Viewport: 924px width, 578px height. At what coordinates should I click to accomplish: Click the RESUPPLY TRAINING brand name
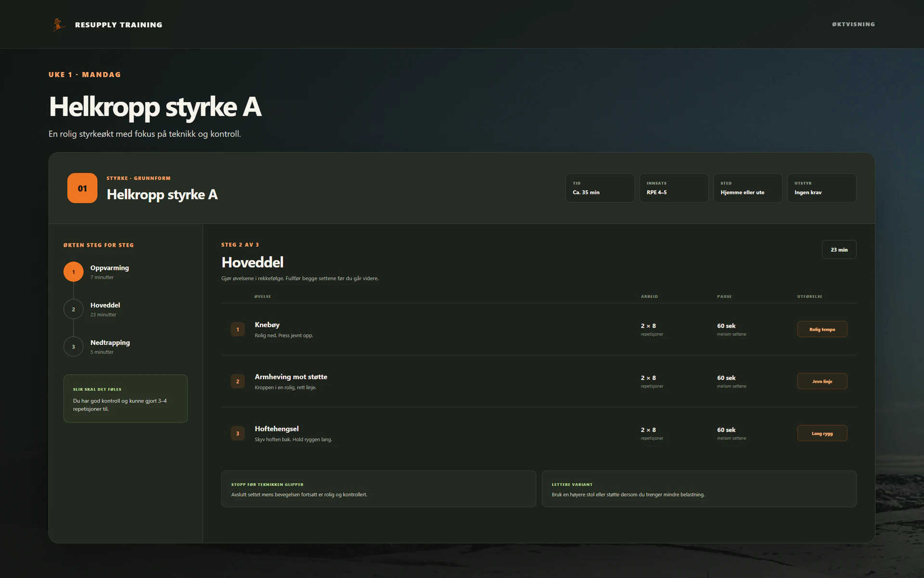118,25
